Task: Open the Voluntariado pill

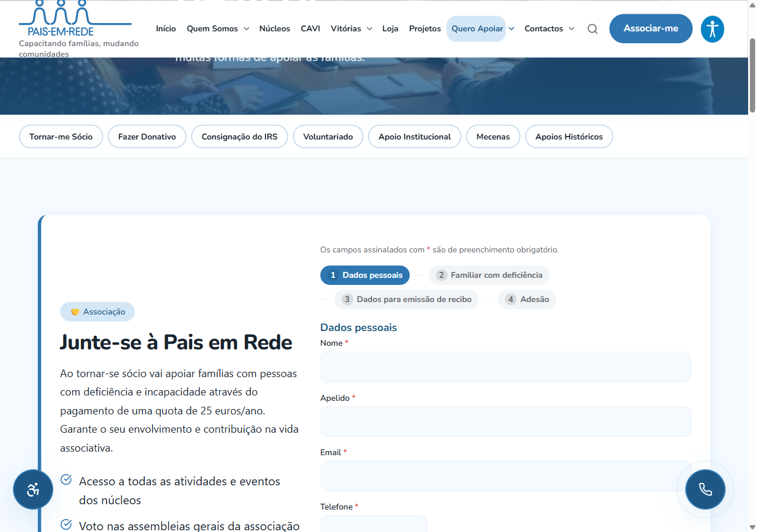Action: (328, 137)
